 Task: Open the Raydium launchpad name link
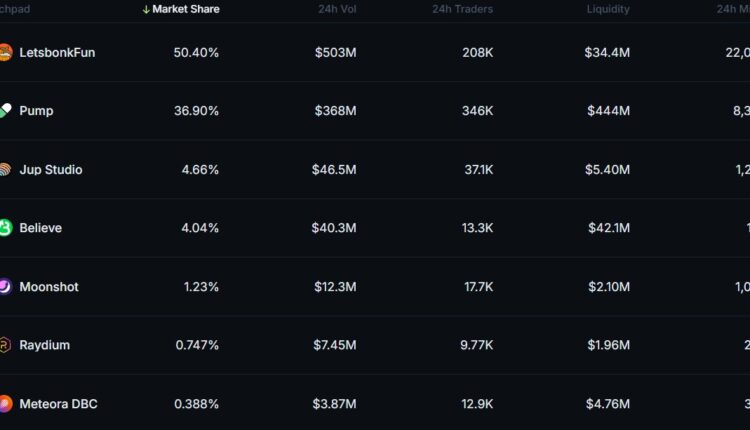tap(44, 345)
